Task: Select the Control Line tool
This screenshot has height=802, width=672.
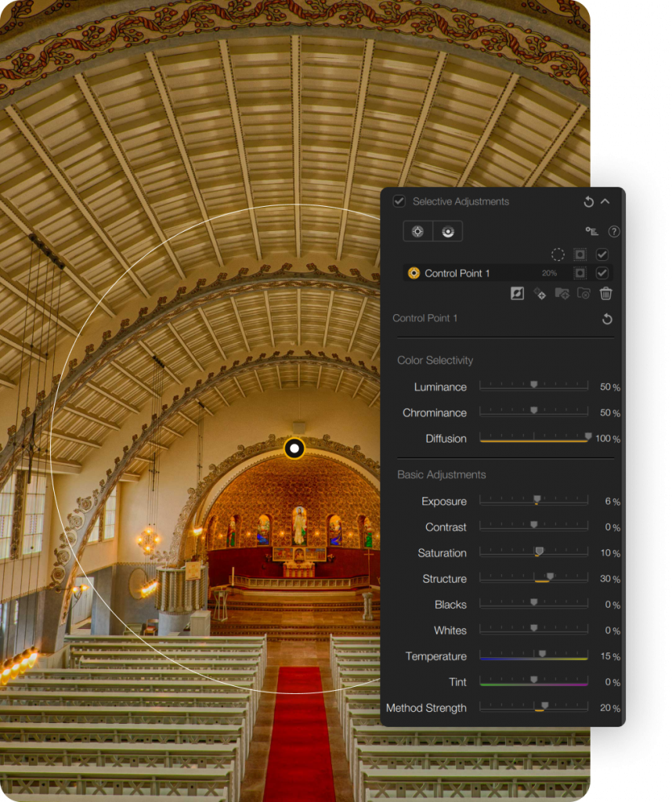Action: (448, 231)
